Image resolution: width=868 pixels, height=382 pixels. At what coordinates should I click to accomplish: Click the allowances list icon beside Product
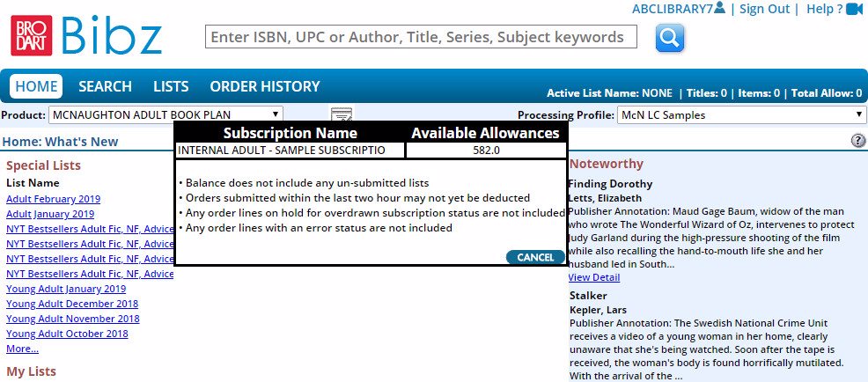(342, 114)
